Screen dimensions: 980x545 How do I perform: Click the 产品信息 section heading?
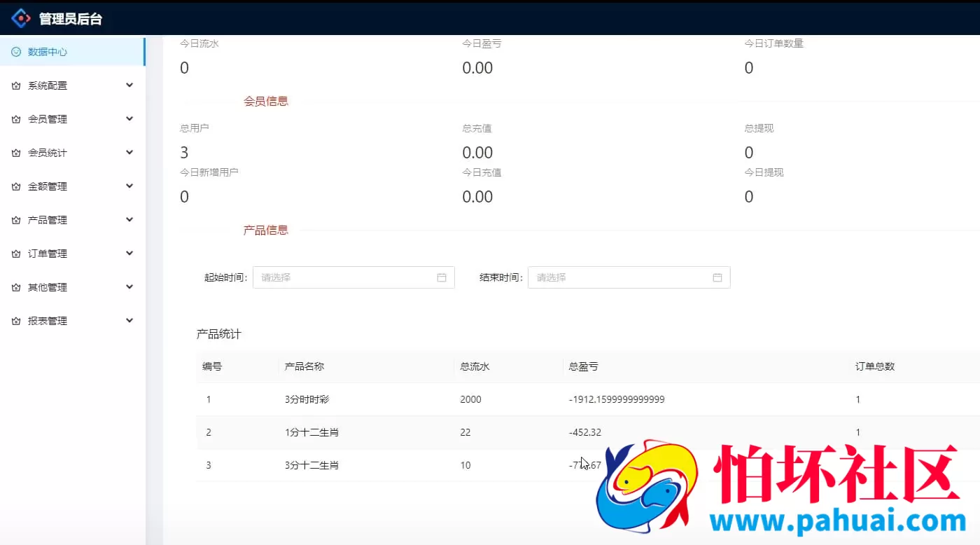pyautogui.click(x=266, y=229)
